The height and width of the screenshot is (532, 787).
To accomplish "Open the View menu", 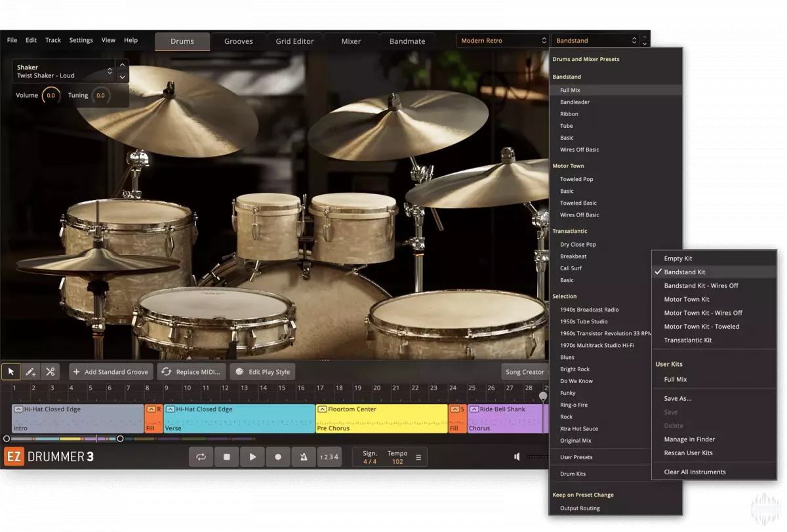I will pos(108,40).
